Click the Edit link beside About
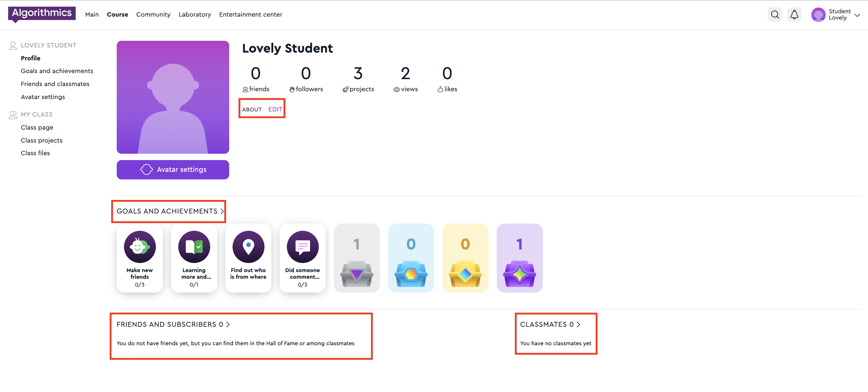The height and width of the screenshot is (392, 868). point(275,109)
